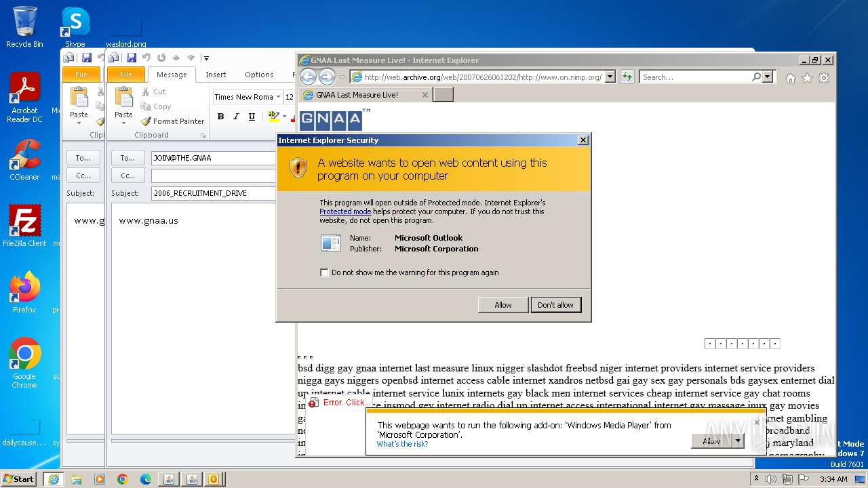Click Undo icon in front Outlook window
868x488 pixels.
click(146, 58)
